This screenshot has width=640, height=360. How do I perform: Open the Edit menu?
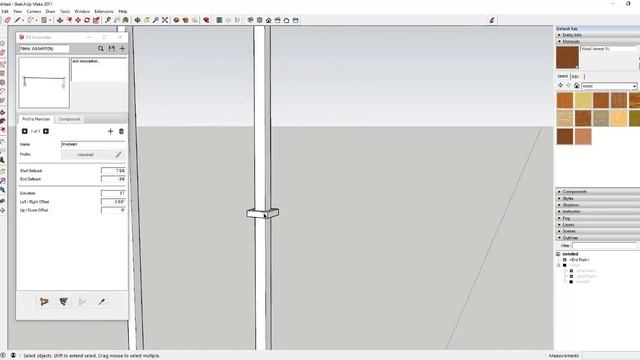pyautogui.click(x=5, y=11)
